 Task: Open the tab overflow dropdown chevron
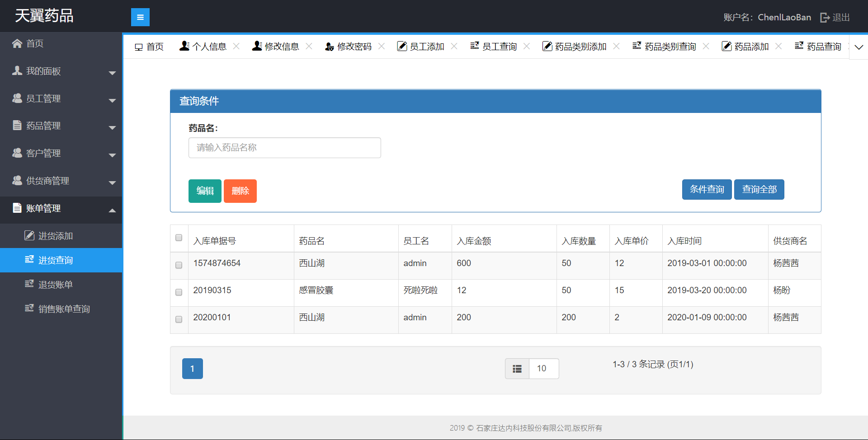[x=859, y=47]
